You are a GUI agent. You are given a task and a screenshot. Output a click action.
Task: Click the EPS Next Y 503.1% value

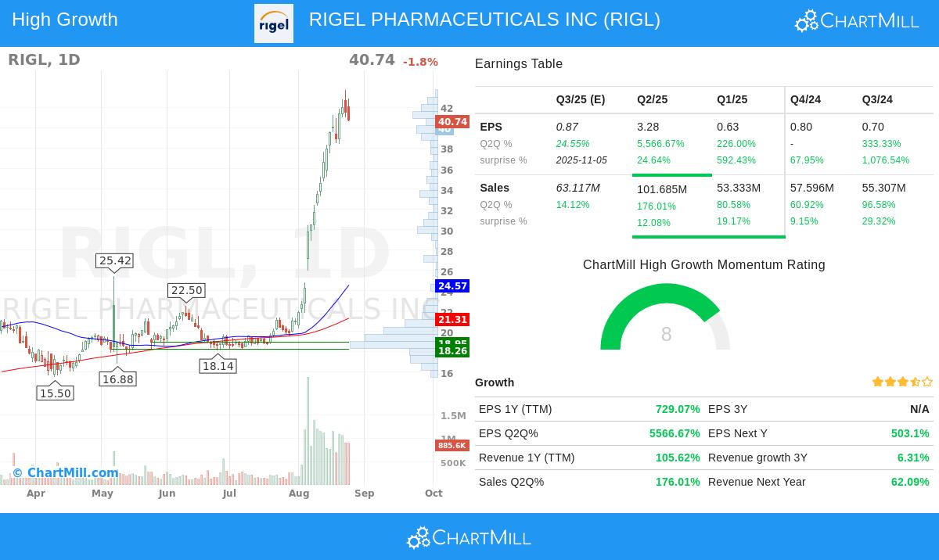910,433
